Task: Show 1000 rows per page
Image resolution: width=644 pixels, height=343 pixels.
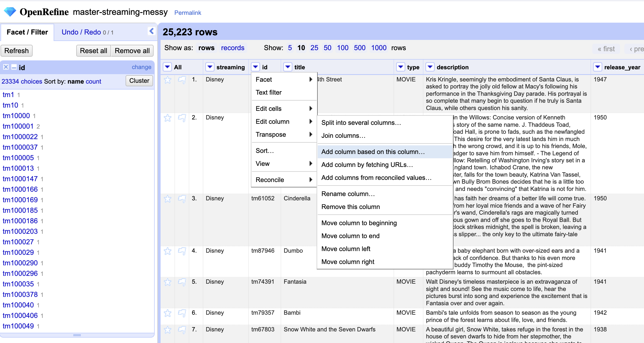Action: (x=379, y=48)
